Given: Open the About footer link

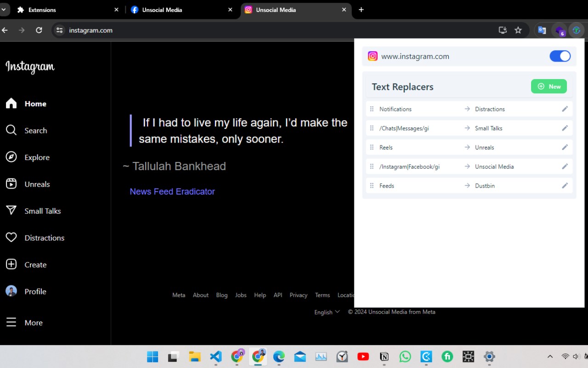Looking at the screenshot, I should pos(201,295).
